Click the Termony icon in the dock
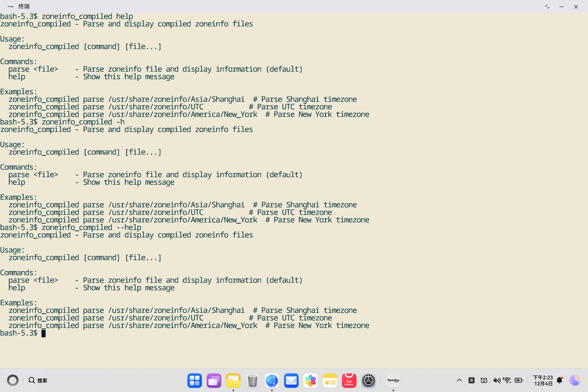Screen dimensions: 588x392 pyautogui.click(x=393, y=381)
